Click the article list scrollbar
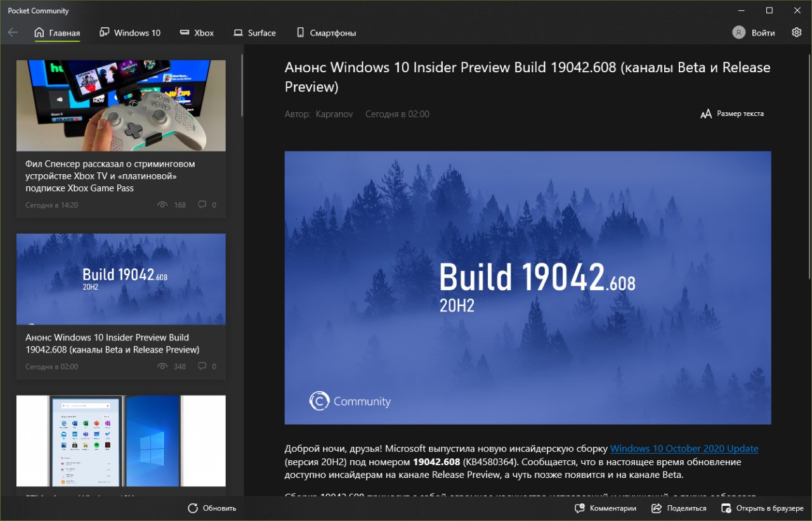Screen dimensions: 812x521 [243, 86]
